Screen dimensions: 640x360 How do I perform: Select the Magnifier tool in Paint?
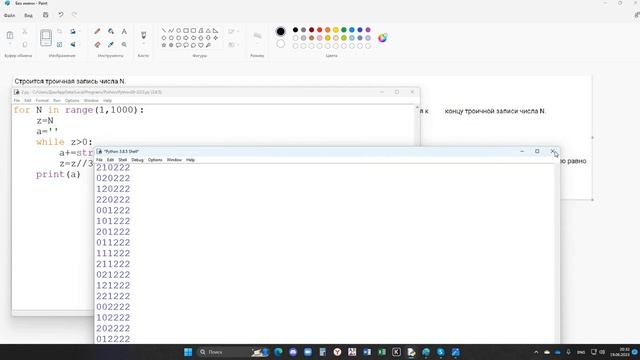124,44
